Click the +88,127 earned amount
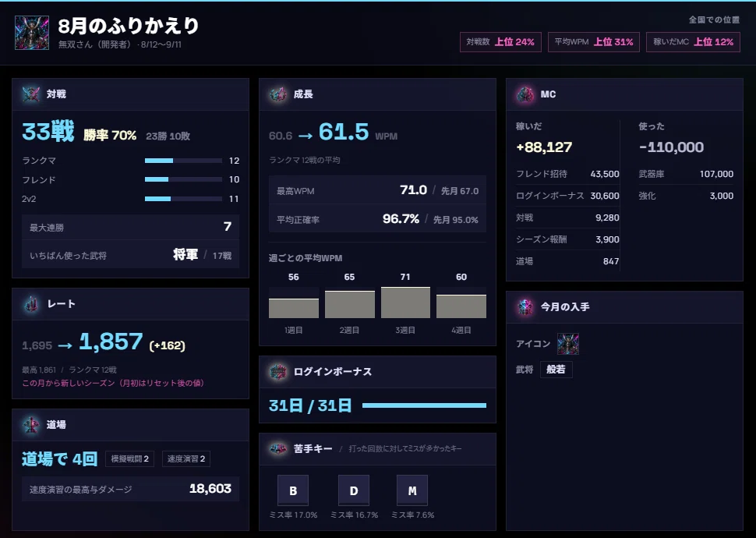The image size is (756, 538). tap(544, 147)
